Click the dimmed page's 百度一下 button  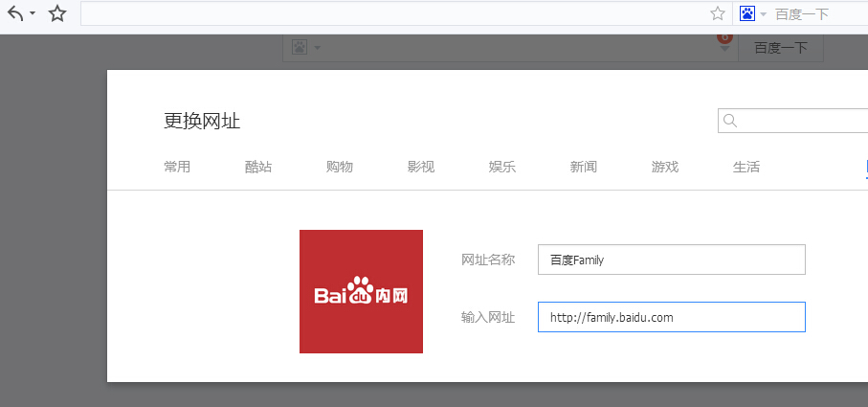coord(781,48)
